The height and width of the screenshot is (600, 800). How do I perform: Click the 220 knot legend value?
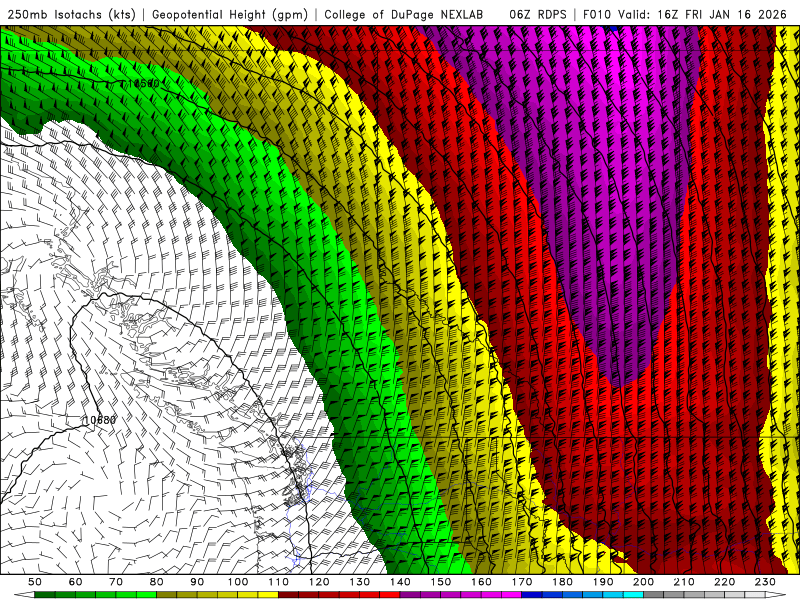[x=725, y=582]
